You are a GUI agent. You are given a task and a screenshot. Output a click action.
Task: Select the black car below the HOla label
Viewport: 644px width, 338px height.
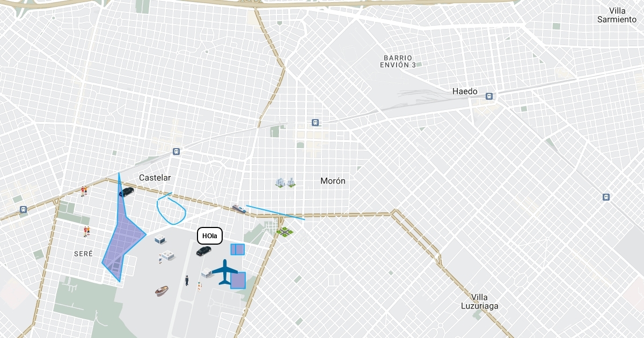203,251
